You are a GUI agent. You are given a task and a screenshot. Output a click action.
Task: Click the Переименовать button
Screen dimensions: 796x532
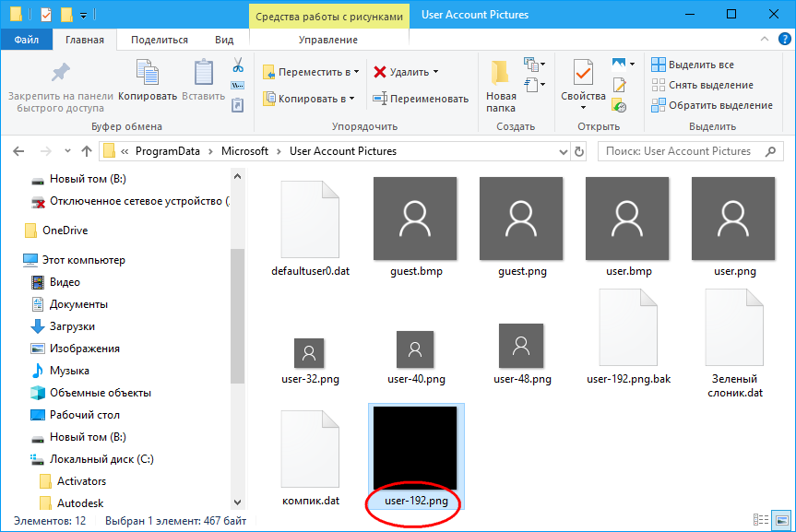[421, 99]
